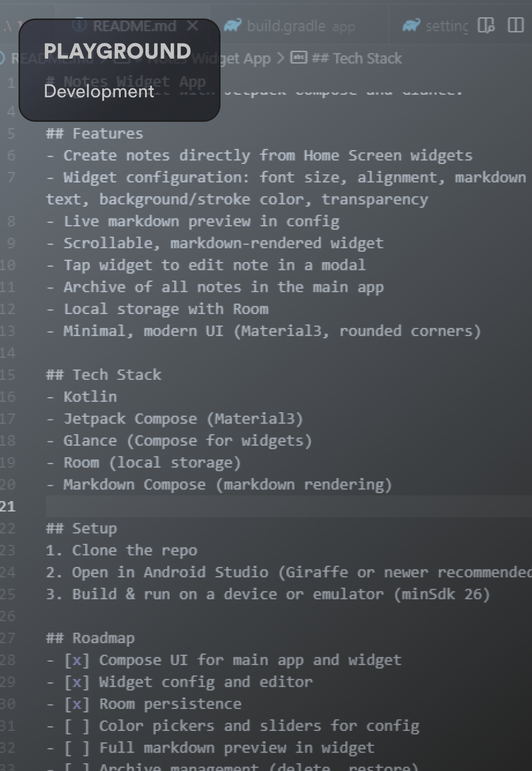The image size is (532, 771).
Task: Click the empty box for Color pickers item
Action: [x=77, y=726]
